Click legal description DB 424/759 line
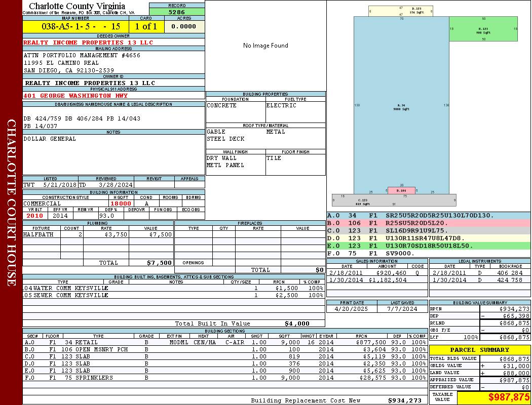This screenshot has height=405, width=532. click(x=82, y=118)
